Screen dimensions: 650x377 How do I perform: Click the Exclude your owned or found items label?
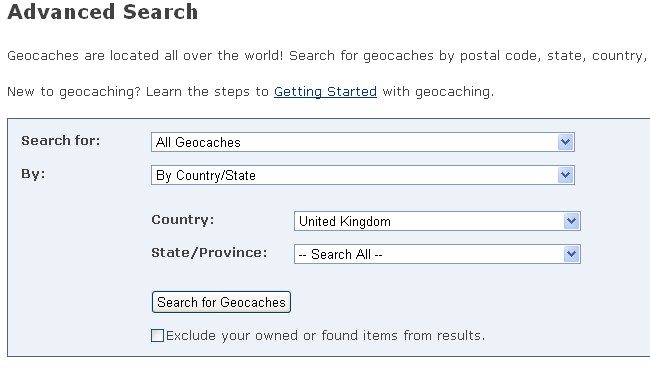click(325, 335)
